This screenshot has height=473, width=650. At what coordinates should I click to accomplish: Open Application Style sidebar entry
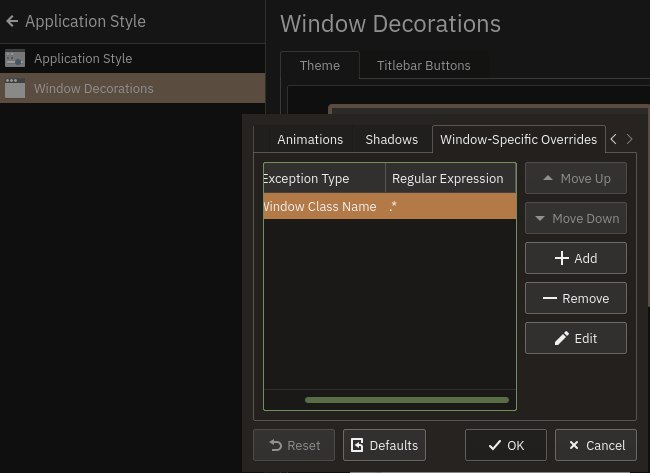[x=132, y=58]
